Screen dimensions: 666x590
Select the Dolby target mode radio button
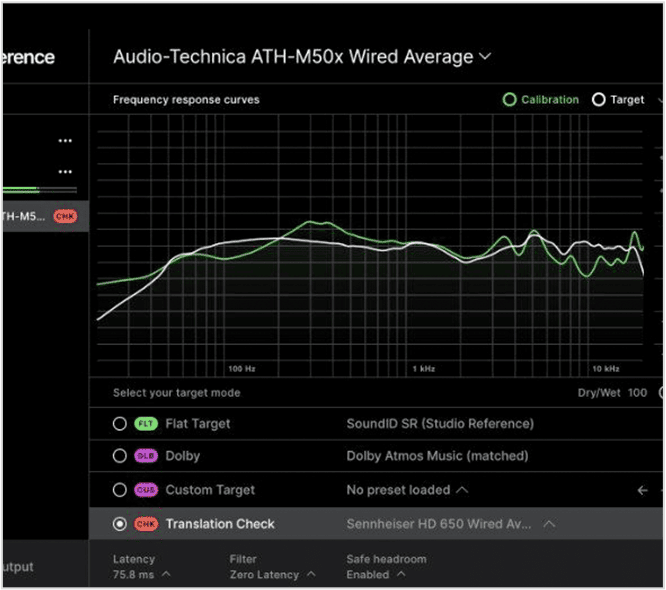tap(120, 457)
